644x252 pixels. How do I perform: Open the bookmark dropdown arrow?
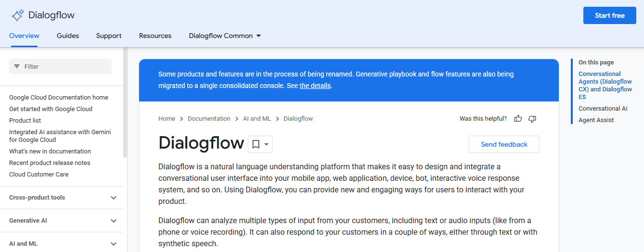pos(267,144)
